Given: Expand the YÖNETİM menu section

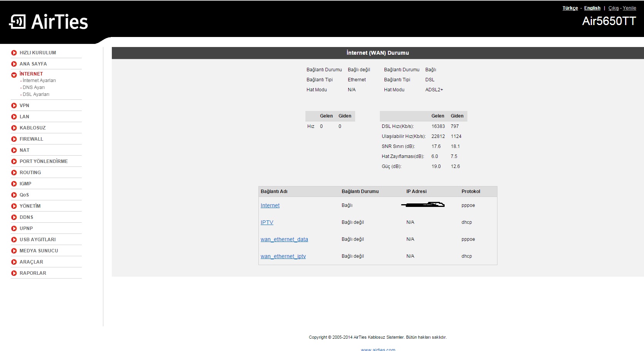Looking at the screenshot, I should [30, 206].
